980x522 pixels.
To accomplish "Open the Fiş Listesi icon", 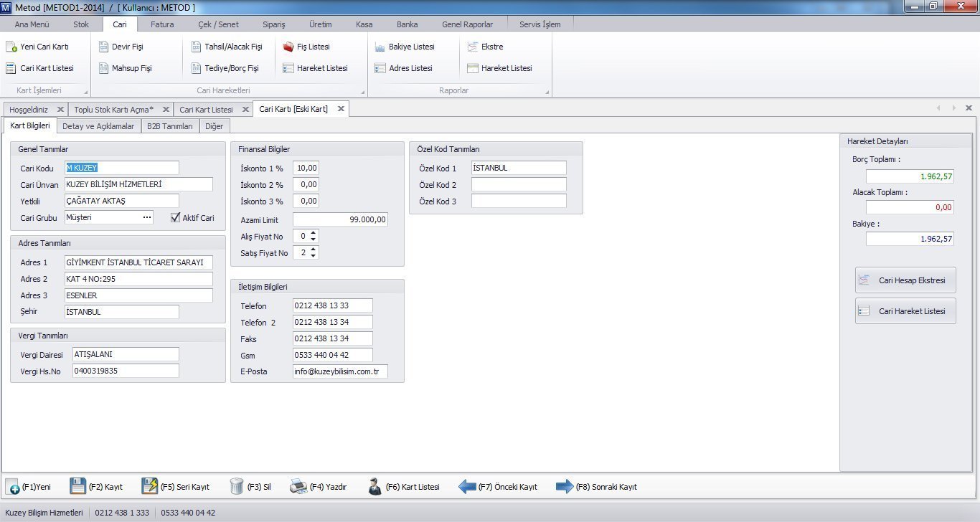I will 288,47.
